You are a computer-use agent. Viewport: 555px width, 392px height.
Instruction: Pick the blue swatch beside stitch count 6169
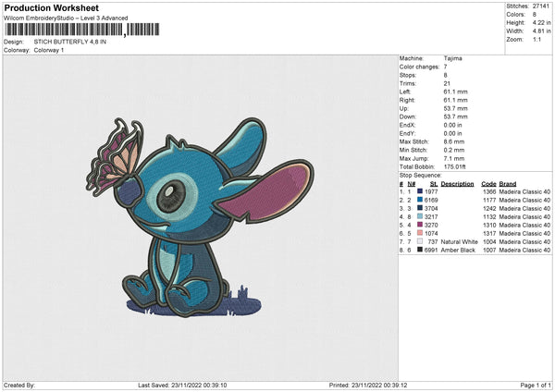click(x=420, y=200)
